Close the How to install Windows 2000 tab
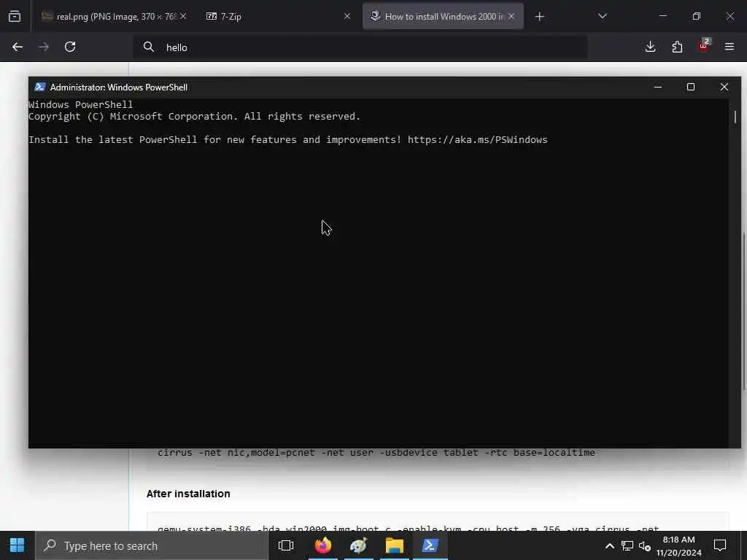The width and height of the screenshot is (747, 560). 511,16
